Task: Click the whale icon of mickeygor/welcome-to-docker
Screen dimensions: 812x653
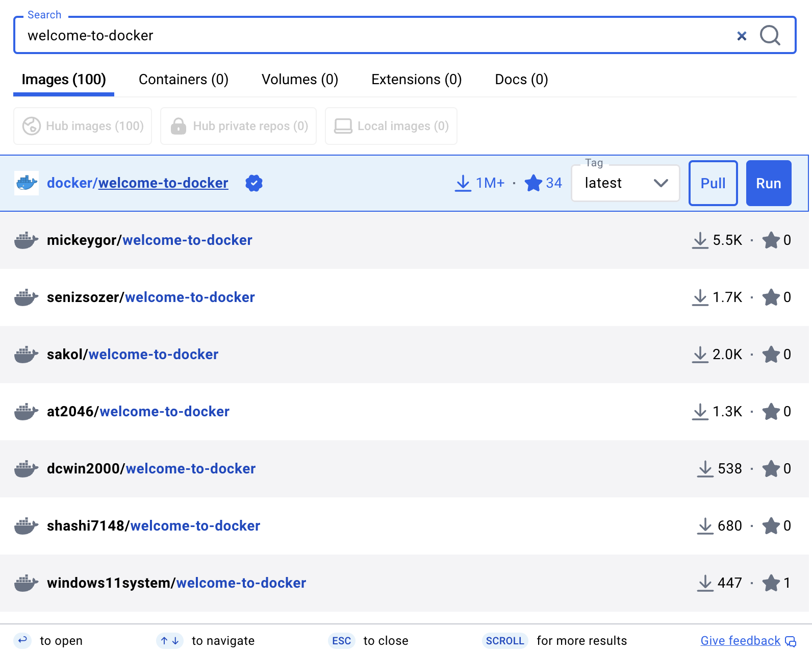Action: click(x=27, y=240)
